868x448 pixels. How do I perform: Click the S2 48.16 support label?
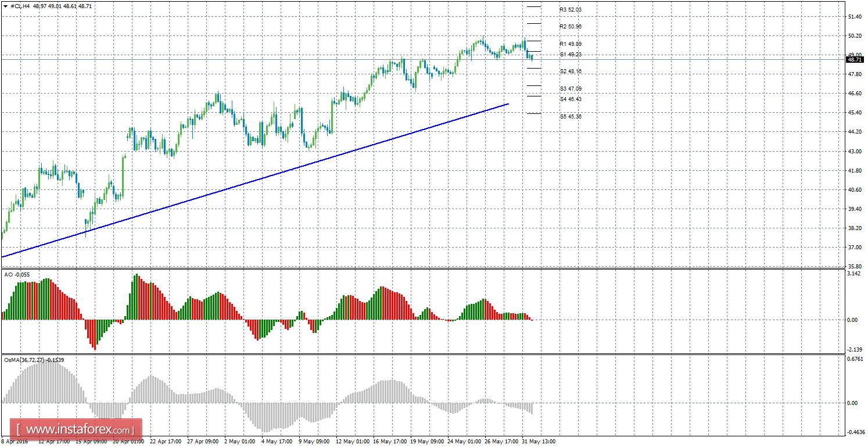click(570, 71)
